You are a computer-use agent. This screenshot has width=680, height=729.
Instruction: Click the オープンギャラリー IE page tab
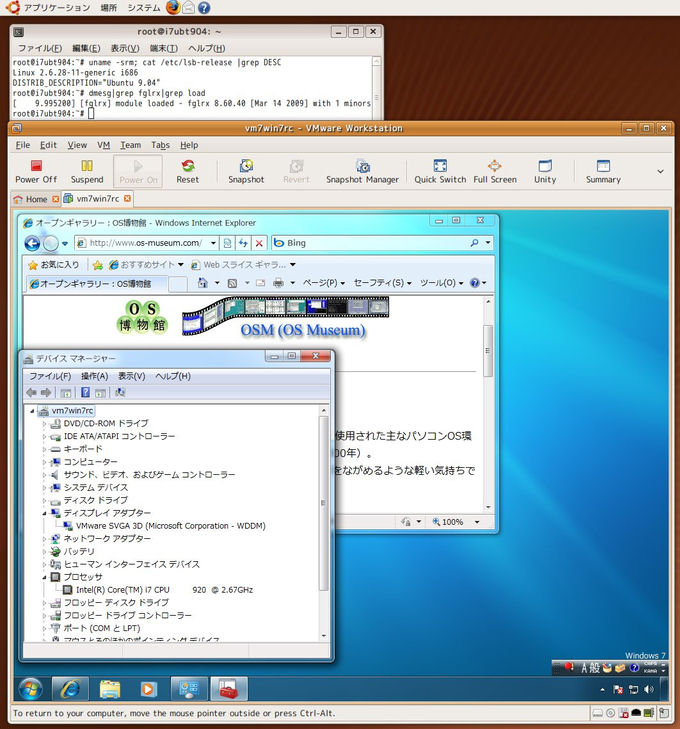coord(95,284)
